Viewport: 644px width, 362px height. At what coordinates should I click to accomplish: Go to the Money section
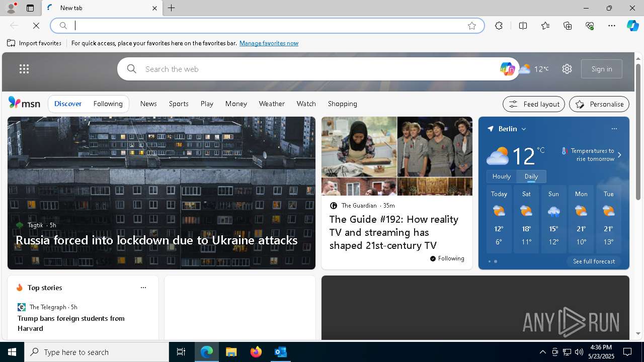pyautogui.click(x=236, y=104)
